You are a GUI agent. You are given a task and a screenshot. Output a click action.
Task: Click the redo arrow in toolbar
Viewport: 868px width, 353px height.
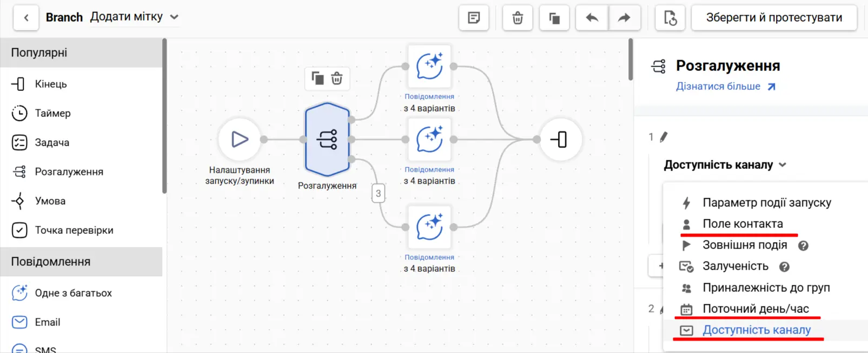click(624, 18)
